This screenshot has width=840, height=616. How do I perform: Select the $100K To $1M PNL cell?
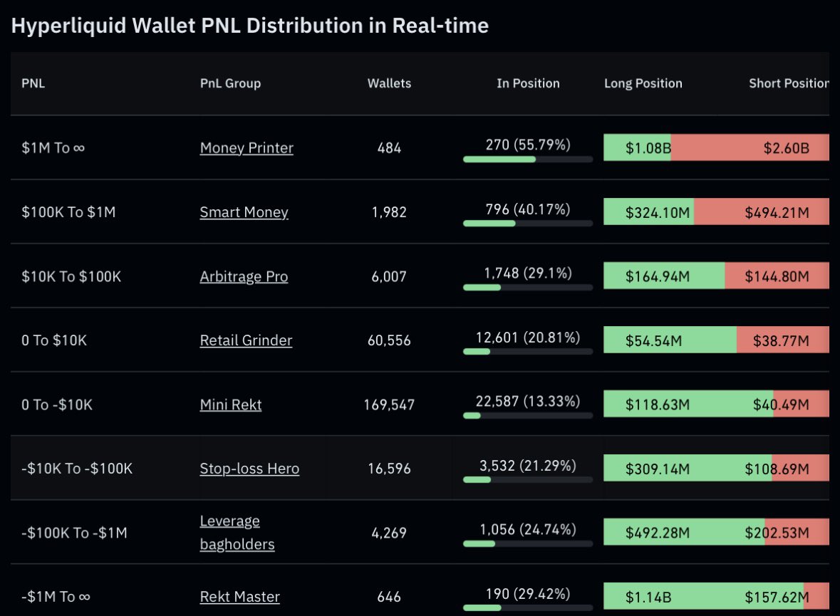click(x=68, y=212)
